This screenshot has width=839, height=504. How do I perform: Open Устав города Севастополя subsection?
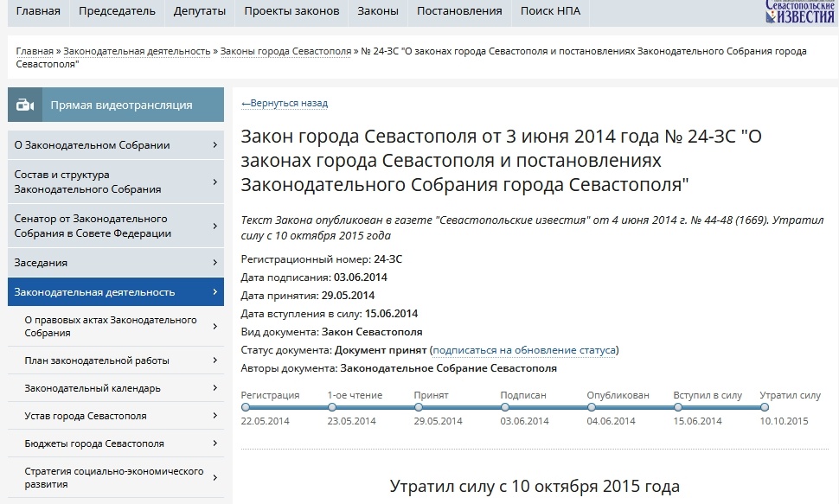click(x=116, y=416)
